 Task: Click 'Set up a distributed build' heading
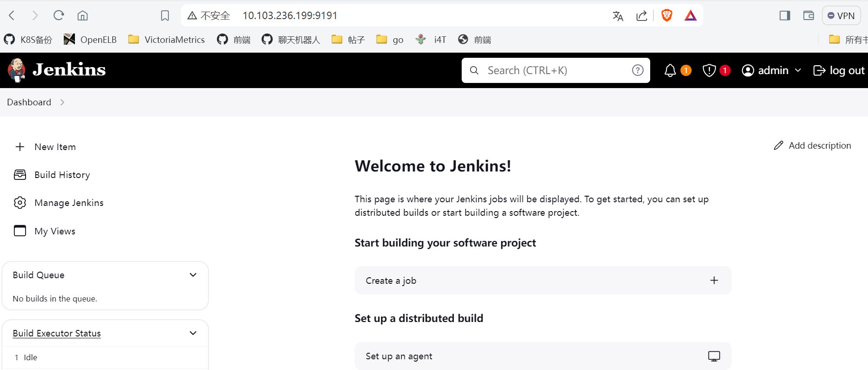419,318
